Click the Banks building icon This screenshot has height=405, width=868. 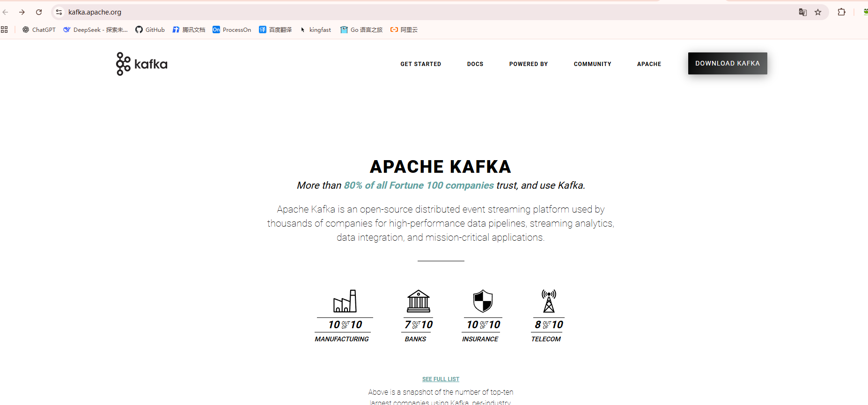pos(419,301)
